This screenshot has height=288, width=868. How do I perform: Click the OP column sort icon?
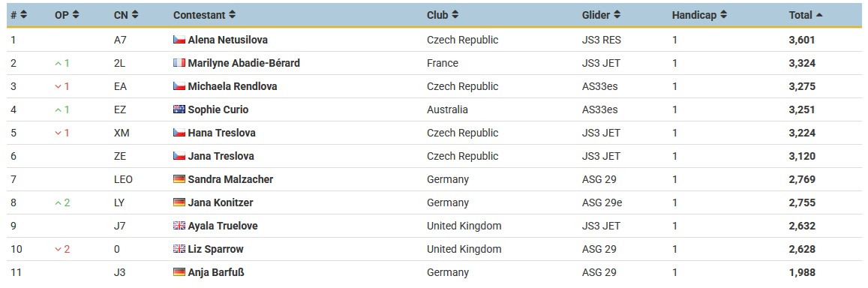76,16
